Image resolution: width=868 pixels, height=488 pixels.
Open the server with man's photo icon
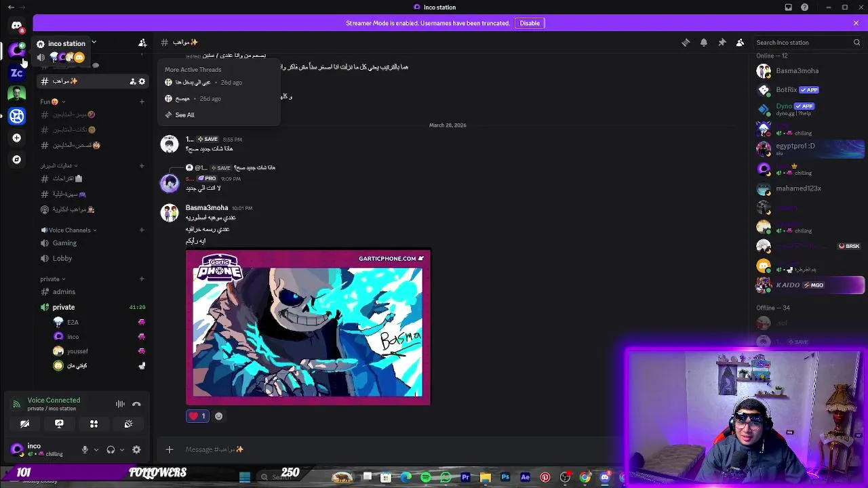[16, 94]
